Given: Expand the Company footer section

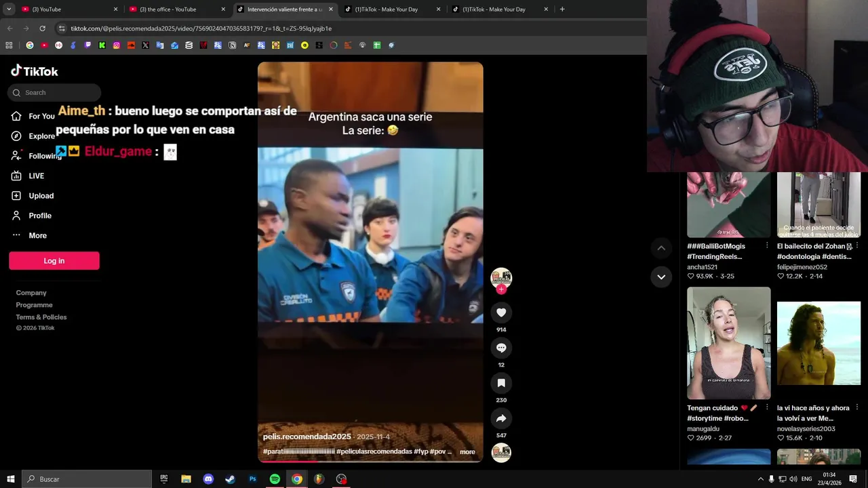Looking at the screenshot, I should pyautogui.click(x=31, y=293).
